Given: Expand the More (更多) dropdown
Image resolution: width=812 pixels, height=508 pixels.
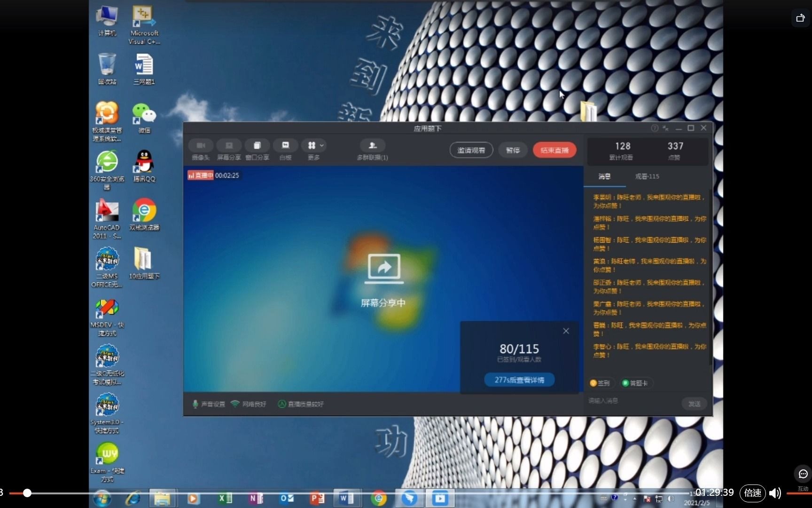Looking at the screenshot, I should pyautogui.click(x=314, y=150).
